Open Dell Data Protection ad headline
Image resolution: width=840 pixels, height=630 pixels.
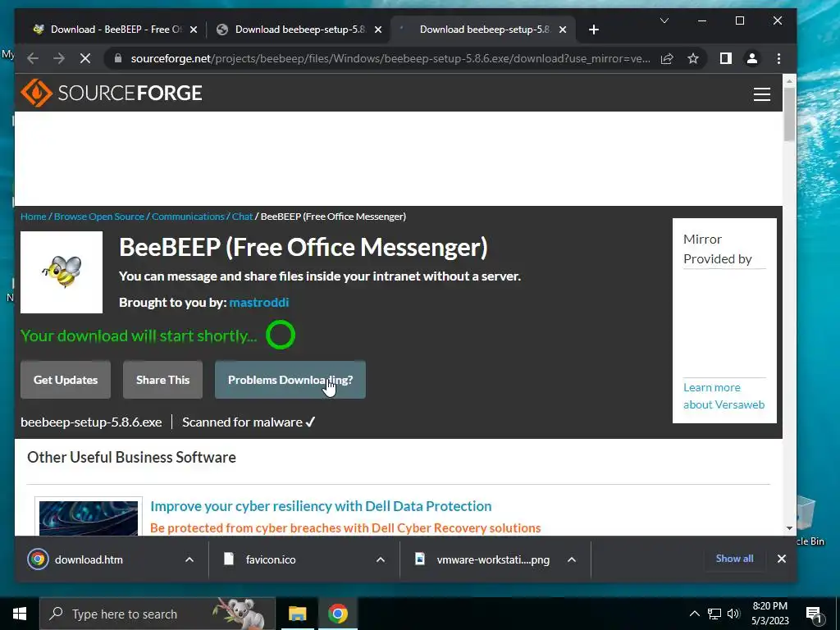pos(321,506)
